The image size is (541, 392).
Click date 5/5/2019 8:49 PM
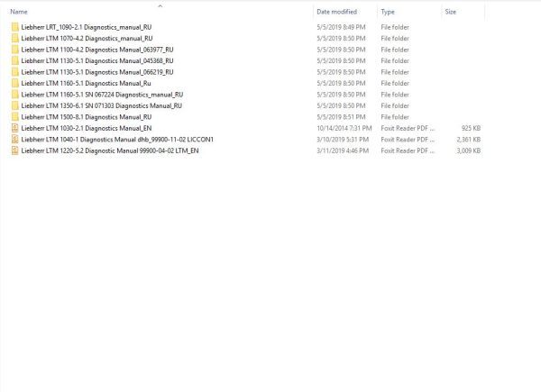click(341, 27)
